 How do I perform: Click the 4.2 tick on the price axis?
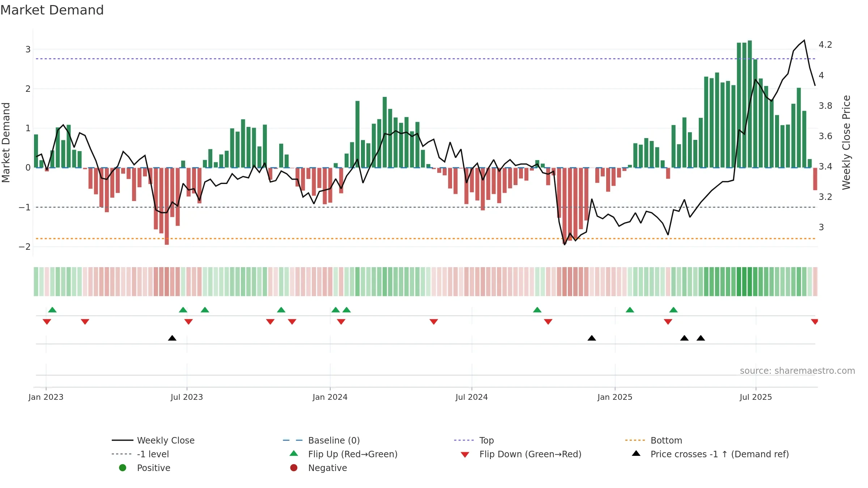tap(825, 44)
